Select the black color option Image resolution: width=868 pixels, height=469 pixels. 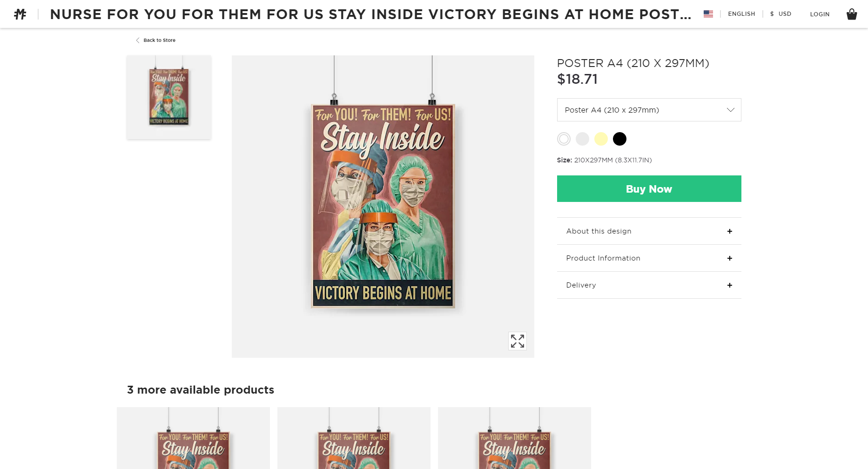coord(619,139)
